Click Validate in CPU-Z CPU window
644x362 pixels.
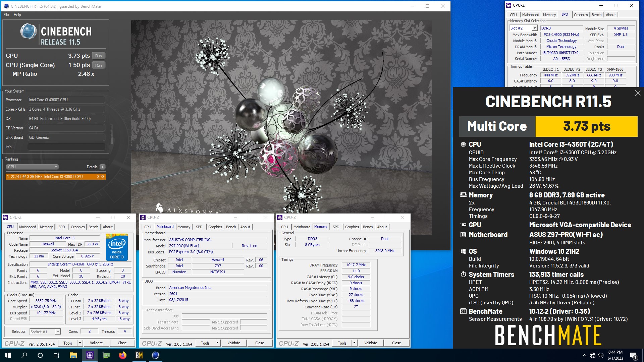(x=96, y=343)
